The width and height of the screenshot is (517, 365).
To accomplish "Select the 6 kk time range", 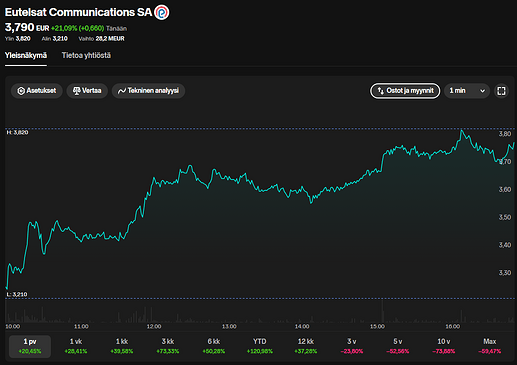I will (x=214, y=346).
